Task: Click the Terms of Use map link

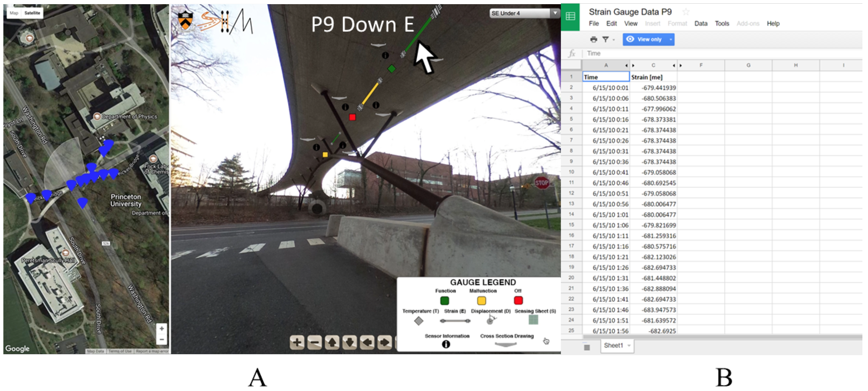Action: pos(120,352)
